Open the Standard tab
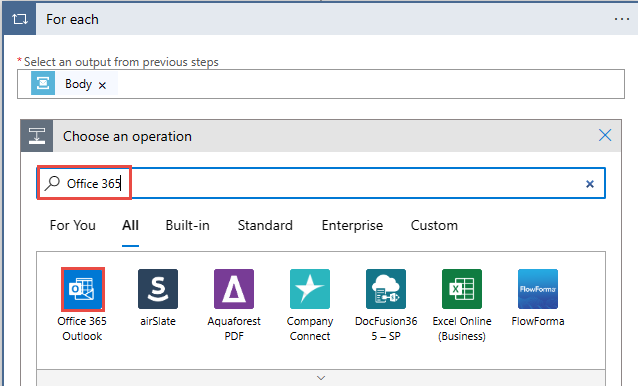638x386 pixels. tap(265, 225)
